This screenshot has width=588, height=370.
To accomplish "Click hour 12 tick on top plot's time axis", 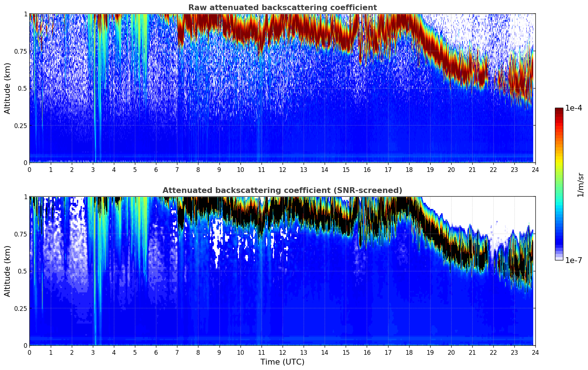I will pyautogui.click(x=283, y=169).
